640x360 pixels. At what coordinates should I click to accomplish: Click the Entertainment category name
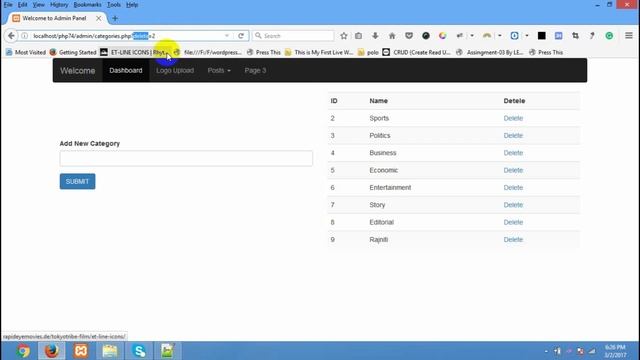click(390, 188)
